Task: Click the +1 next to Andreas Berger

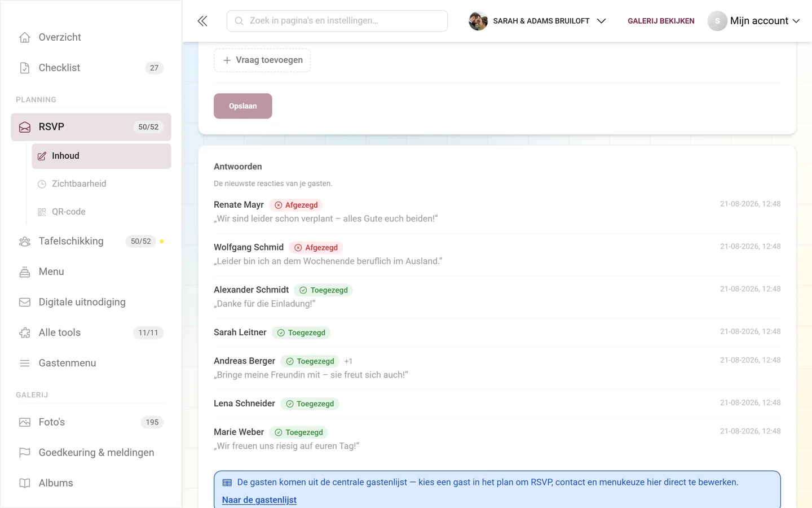Action: click(348, 361)
